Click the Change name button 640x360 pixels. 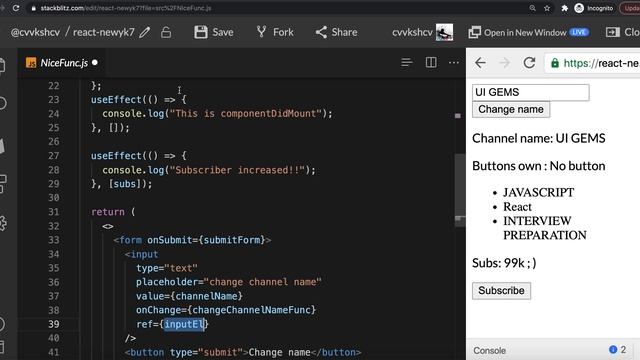pos(511,109)
